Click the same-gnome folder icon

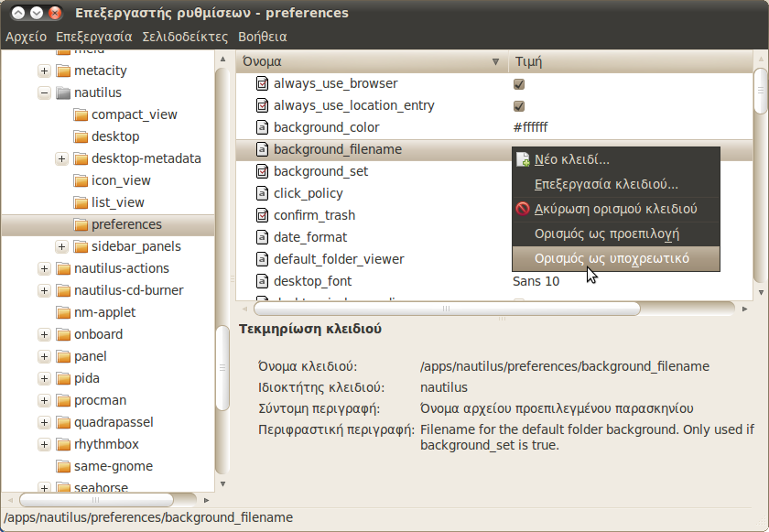point(63,466)
